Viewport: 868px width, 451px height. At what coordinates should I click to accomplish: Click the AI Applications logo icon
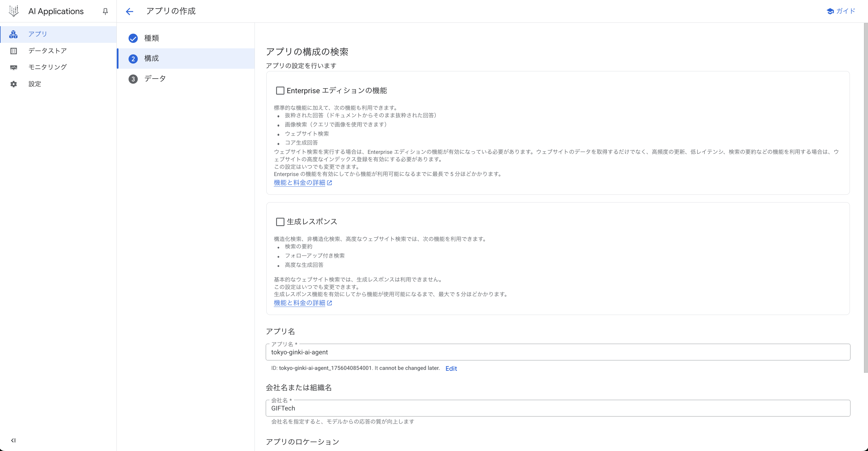point(14,11)
